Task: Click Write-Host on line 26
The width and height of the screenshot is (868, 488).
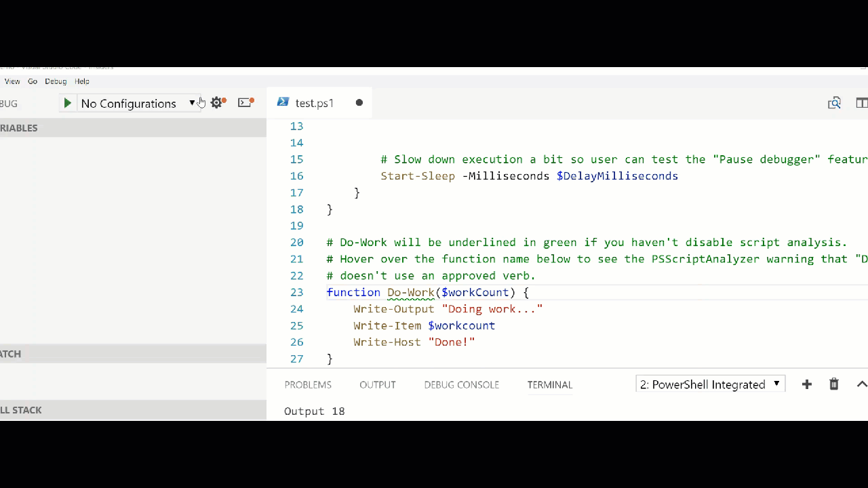Action: (x=387, y=342)
